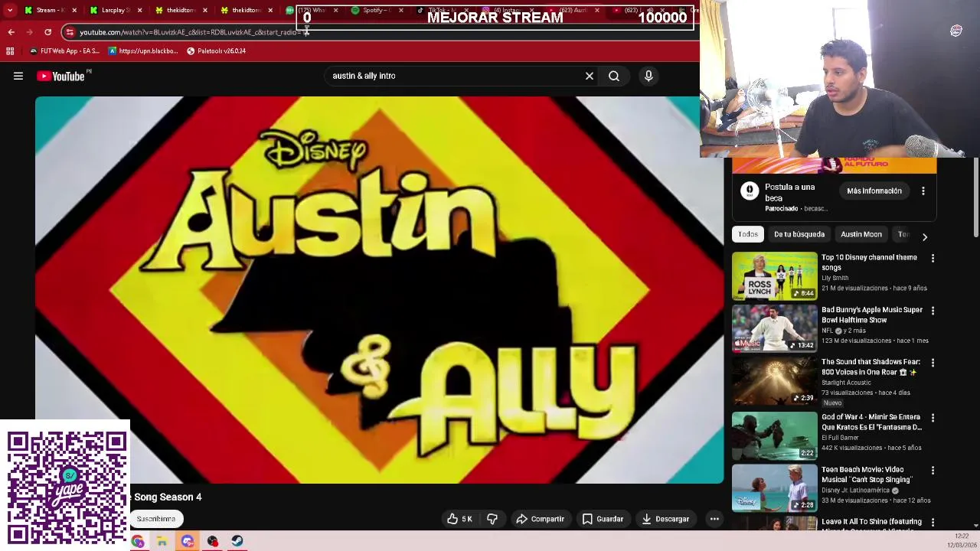Open options for 'Leave It All To Shine' video
This screenshot has width=980, height=551.
tap(933, 522)
